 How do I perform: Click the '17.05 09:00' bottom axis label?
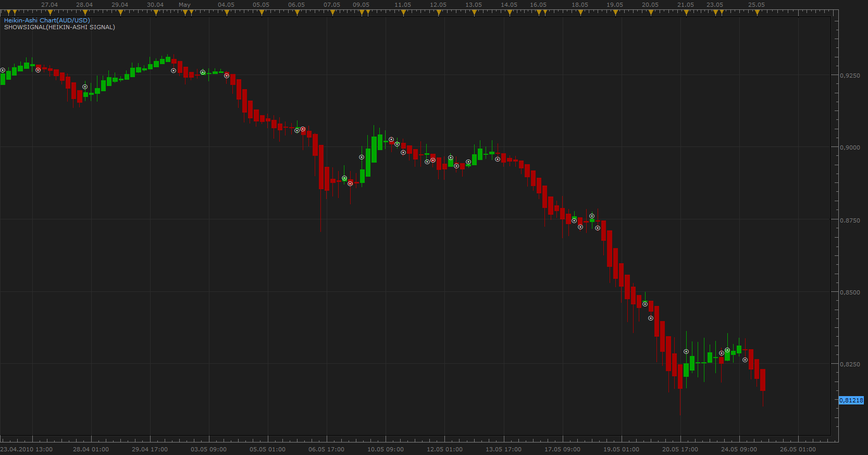[563, 449]
